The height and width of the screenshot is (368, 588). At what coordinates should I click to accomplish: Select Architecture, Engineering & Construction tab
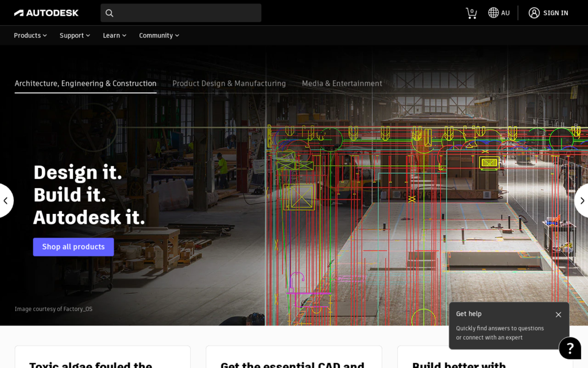tap(86, 83)
